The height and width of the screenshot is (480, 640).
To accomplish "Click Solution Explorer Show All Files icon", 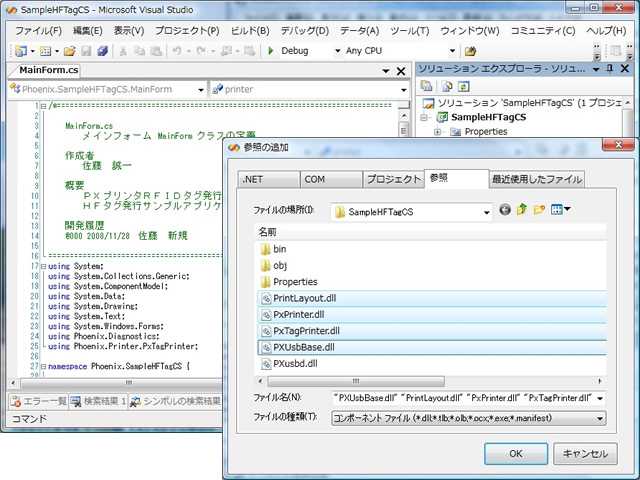I will tap(447, 86).
